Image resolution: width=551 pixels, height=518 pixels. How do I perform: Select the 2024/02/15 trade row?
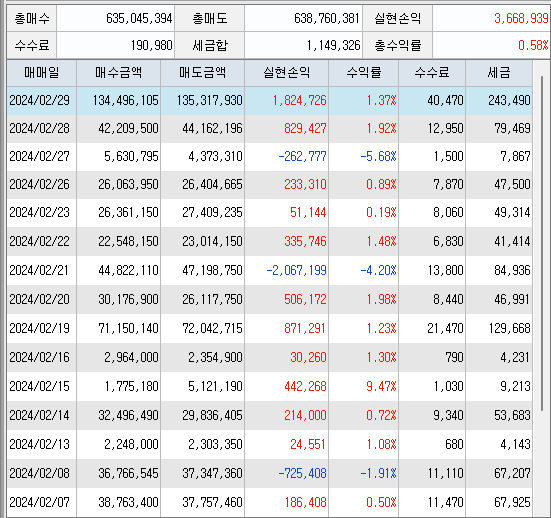[270, 386]
